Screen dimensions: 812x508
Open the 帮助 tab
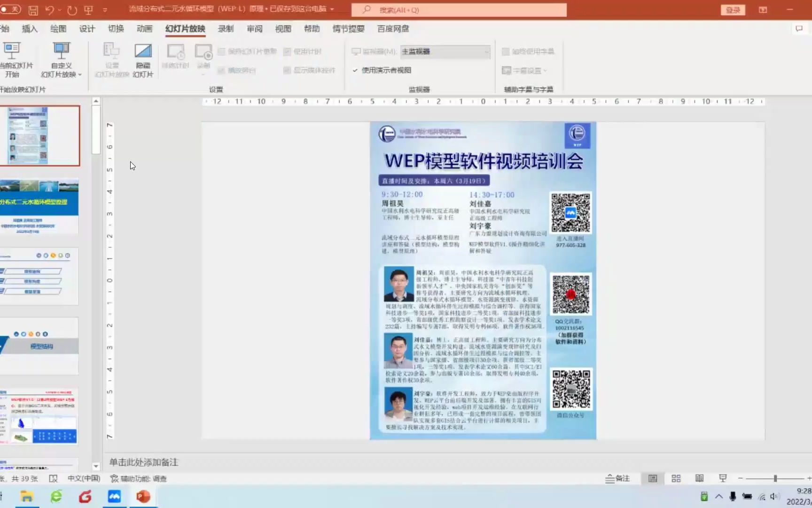coord(312,29)
